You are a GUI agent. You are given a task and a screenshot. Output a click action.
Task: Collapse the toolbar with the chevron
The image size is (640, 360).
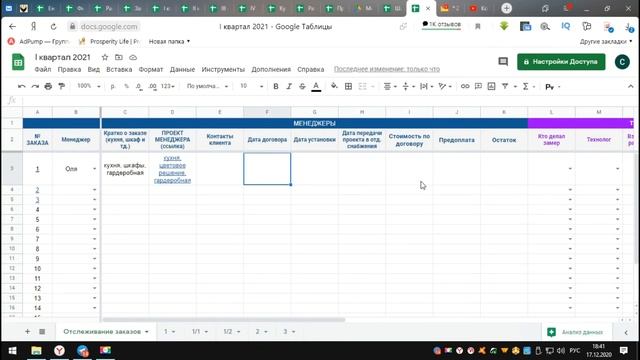631,87
